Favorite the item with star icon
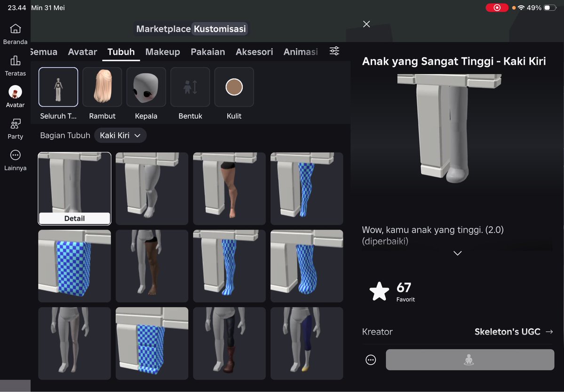Image resolution: width=564 pixels, height=392 pixels. coord(380,291)
